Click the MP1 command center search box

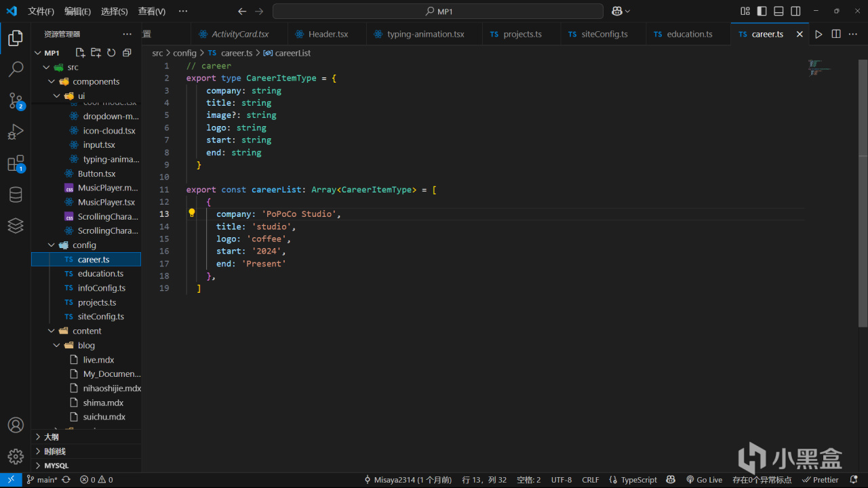pos(437,11)
